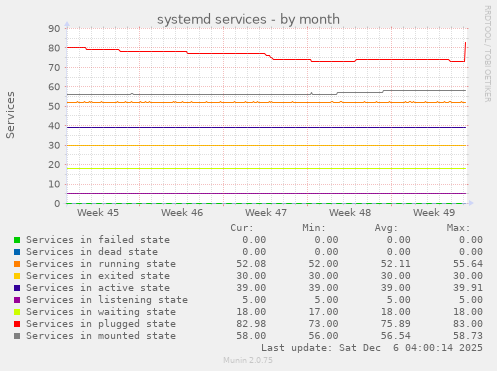
Task: Click the 'Max:' column header
Action: 458,228
